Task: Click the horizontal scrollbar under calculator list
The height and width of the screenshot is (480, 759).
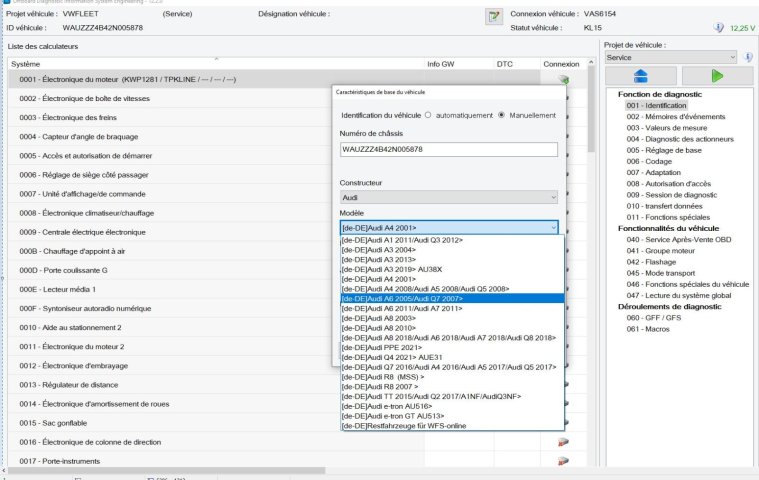Action: coord(167,470)
